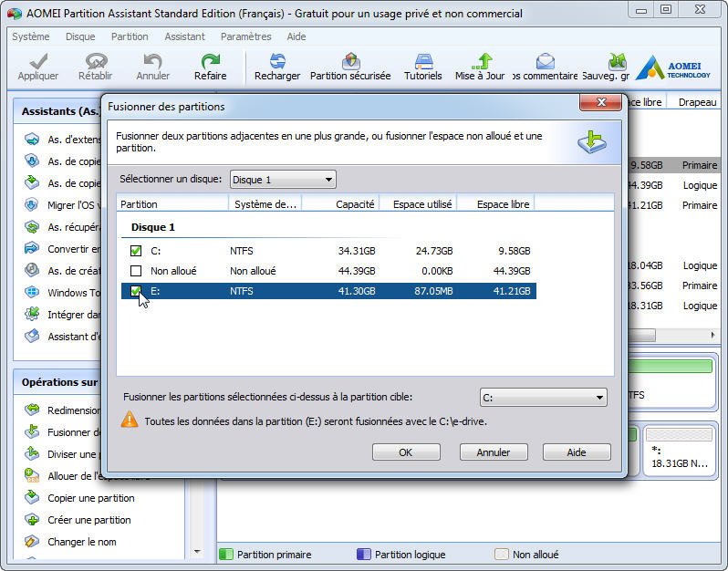This screenshot has width=728, height=571.
Task: Click the Non alloué legend swatch
Action: click(x=502, y=555)
